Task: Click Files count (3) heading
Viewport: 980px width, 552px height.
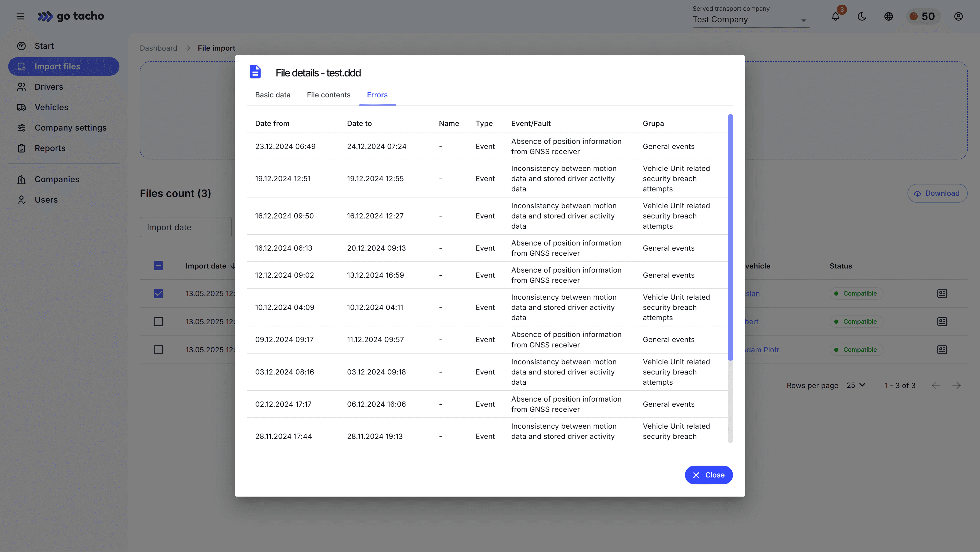Action: click(x=175, y=193)
